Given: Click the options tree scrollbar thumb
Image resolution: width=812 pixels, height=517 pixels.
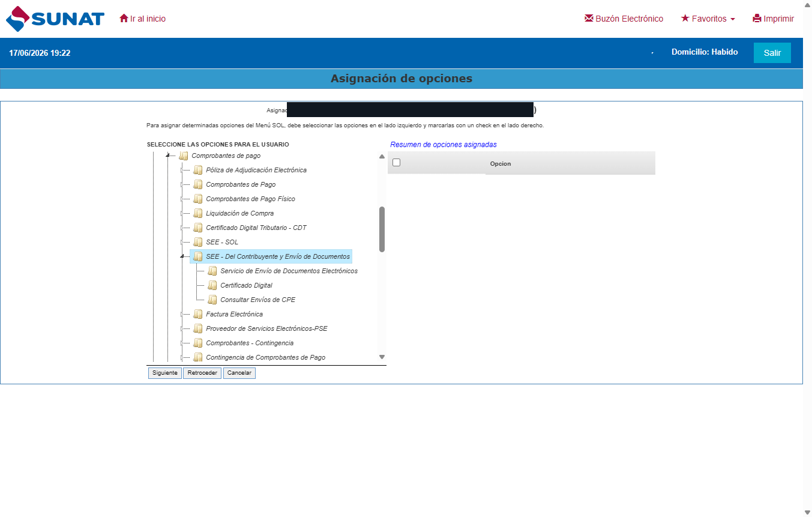Looking at the screenshot, I should 382,229.
